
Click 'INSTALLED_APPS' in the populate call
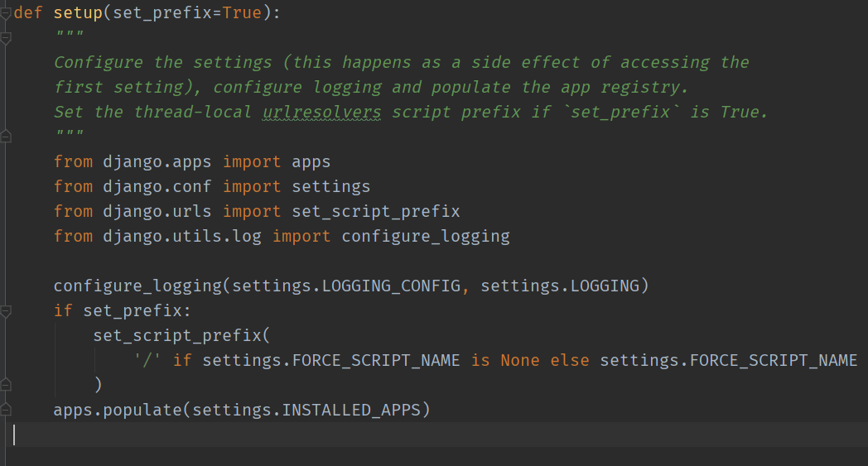(x=351, y=410)
